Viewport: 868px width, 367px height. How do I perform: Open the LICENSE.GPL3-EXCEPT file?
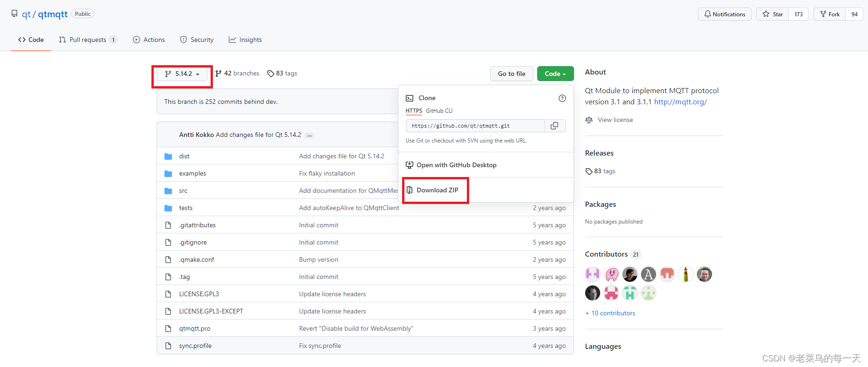pos(211,312)
